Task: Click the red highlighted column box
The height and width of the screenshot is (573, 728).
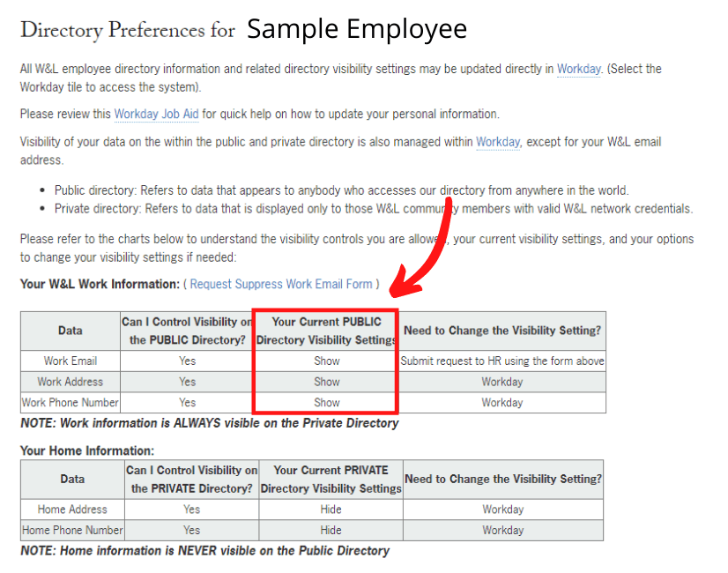Action: [x=326, y=361]
